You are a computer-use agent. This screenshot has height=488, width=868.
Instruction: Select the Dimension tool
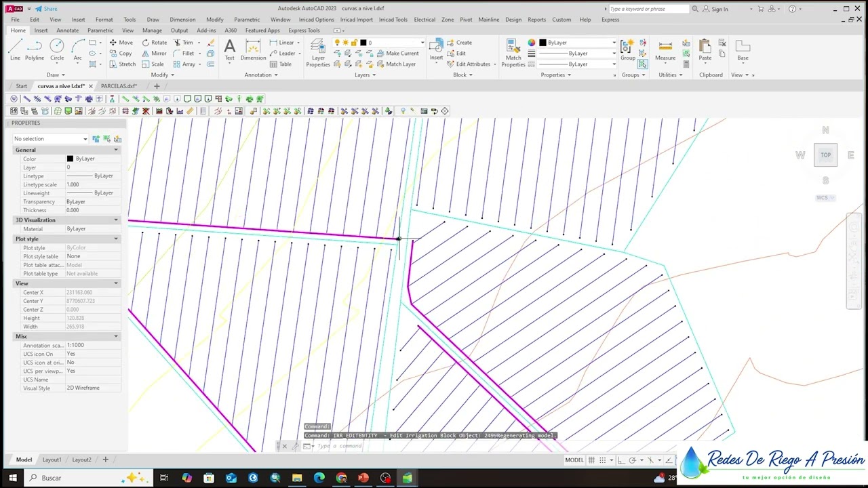pos(253,49)
